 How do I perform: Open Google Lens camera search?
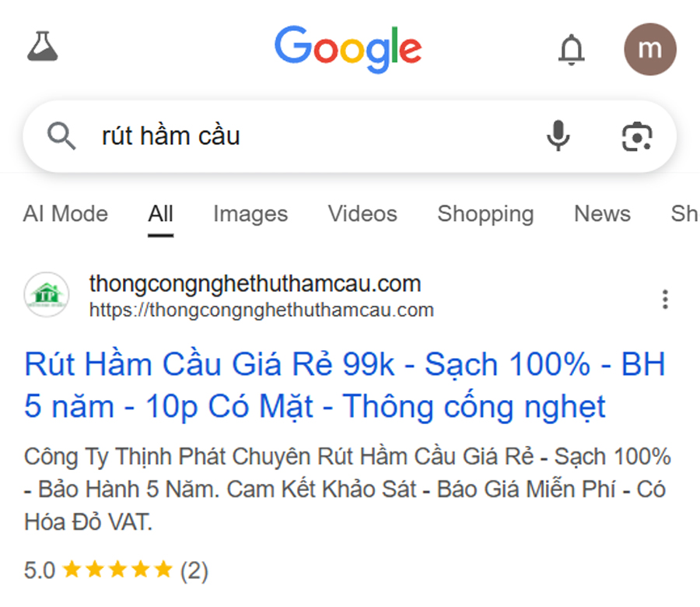[x=637, y=136]
